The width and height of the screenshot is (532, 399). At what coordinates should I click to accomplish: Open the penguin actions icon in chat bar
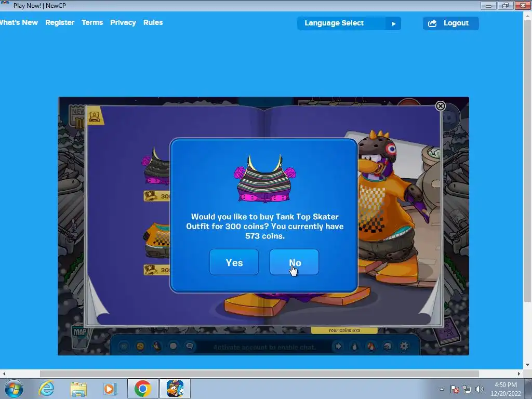click(x=156, y=346)
